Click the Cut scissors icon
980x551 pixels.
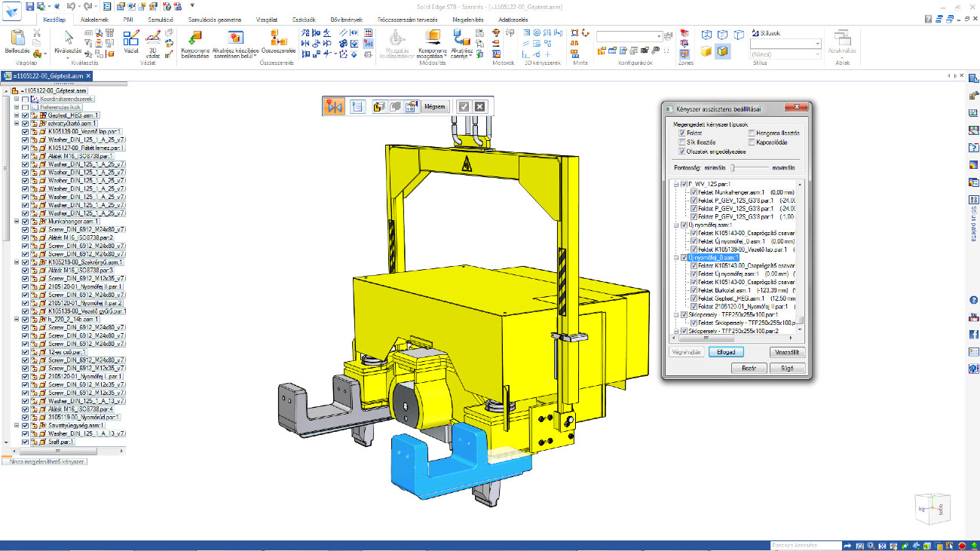[37, 33]
